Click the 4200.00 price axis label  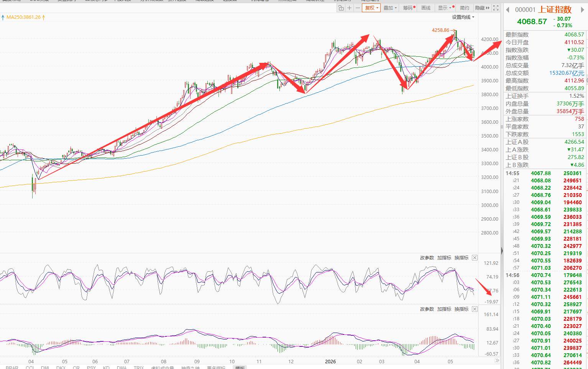489,39
